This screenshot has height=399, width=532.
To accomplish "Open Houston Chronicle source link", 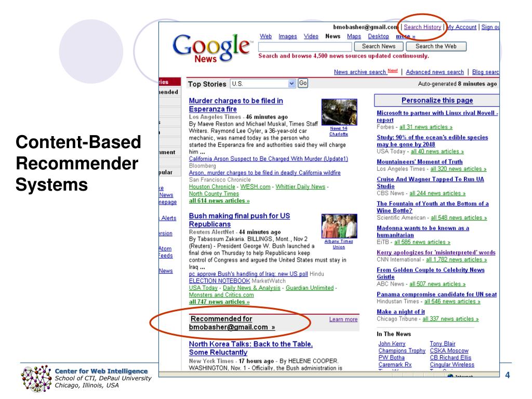I will click(212, 187).
